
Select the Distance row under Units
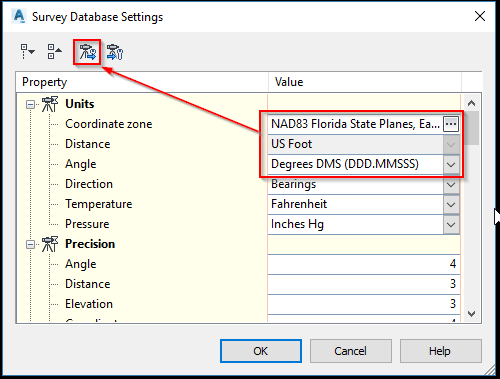88,144
